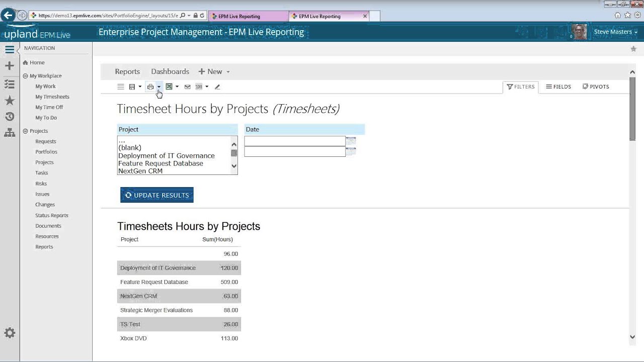Open the row limit dropdown arrow

point(207,87)
